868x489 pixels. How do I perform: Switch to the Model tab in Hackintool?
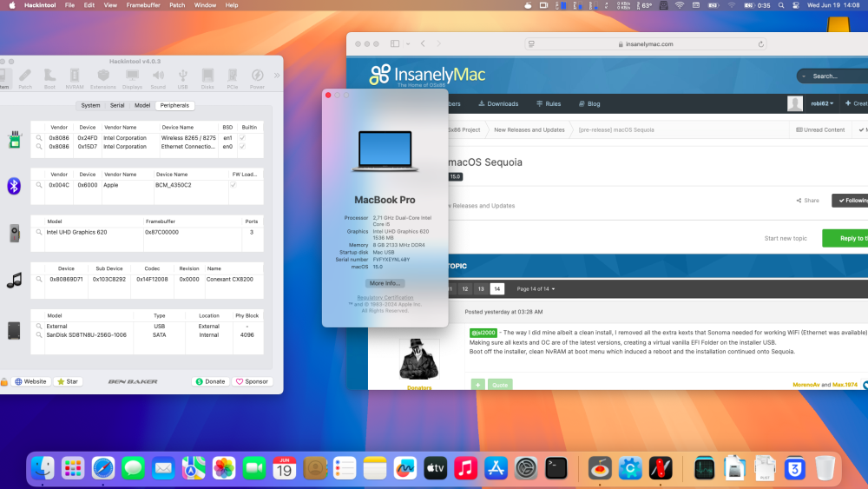[x=142, y=105]
